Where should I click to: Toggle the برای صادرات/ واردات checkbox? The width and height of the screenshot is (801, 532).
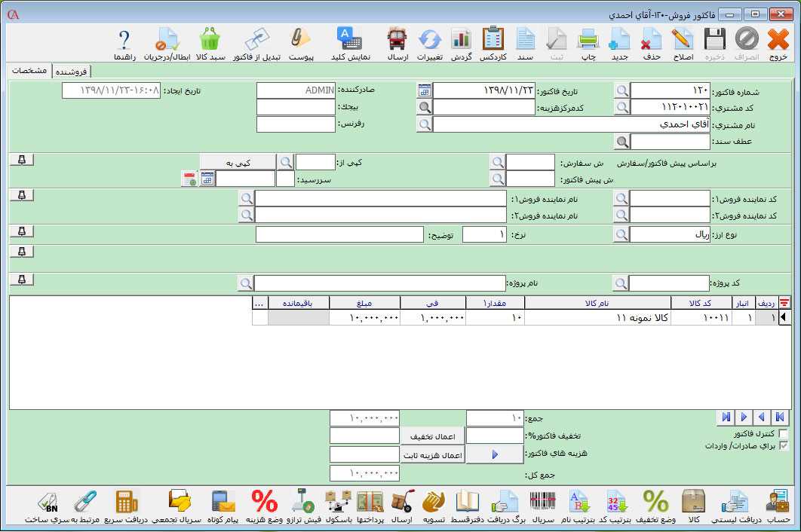tap(784, 446)
